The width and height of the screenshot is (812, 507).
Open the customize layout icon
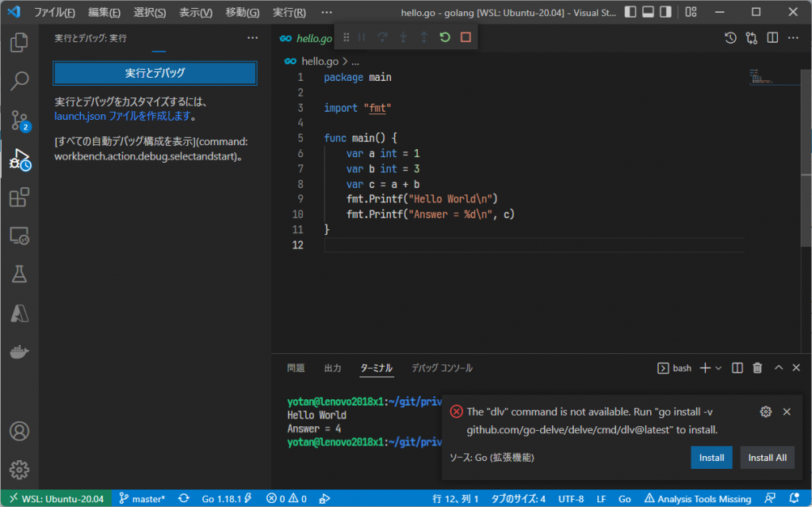pyautogui.click(x=691, y=12)
